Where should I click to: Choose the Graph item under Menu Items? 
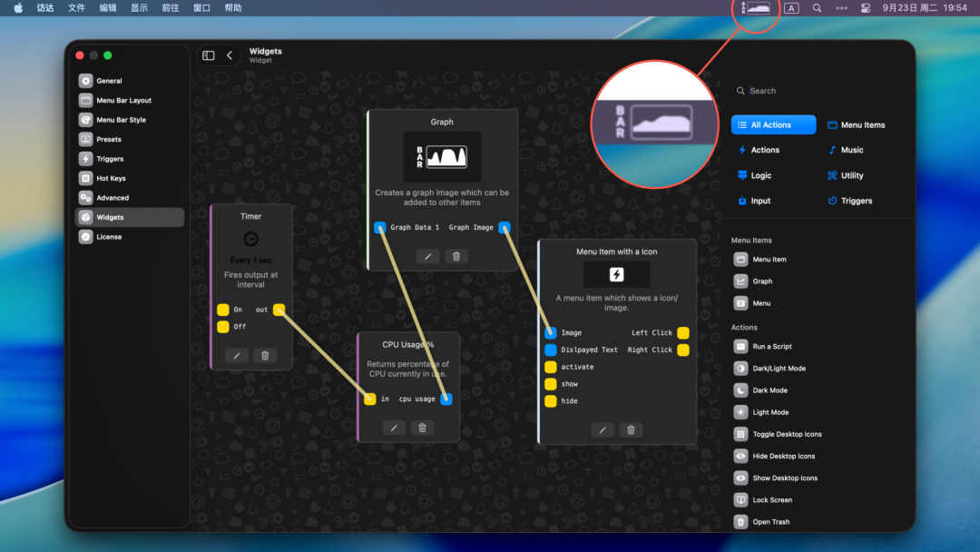coord(753,281)
